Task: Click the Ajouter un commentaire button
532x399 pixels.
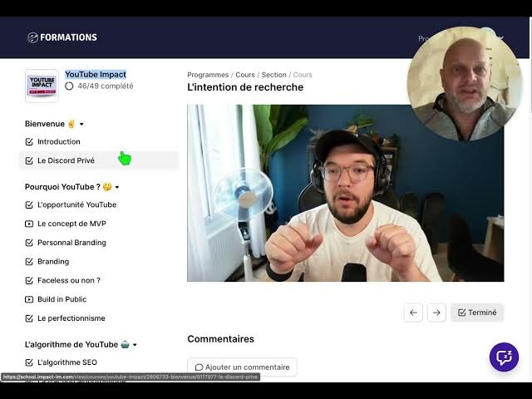Action: pyautogui.click(x=242, y=367)
